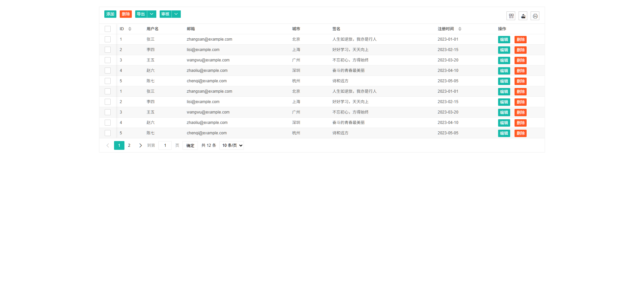
Task: Tick the checkbox of the second 张三 row
Action: pyautogui.click(x=108, y=91)
